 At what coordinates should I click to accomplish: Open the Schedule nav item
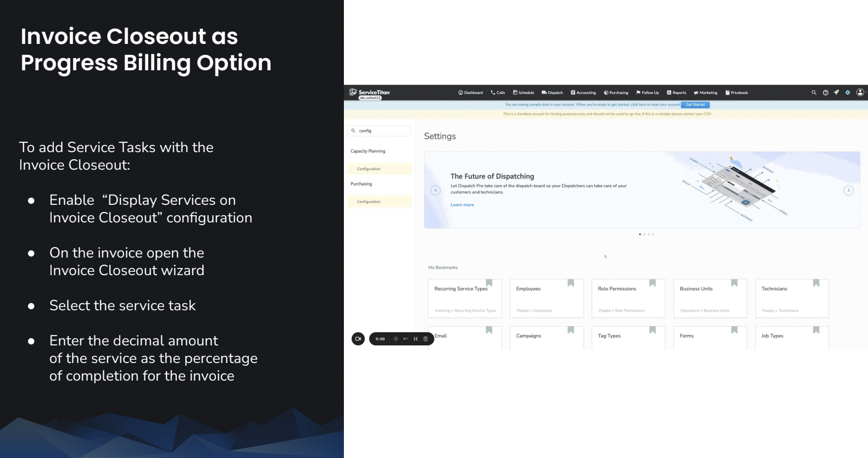pyautogui.click(x=523, y=93)
